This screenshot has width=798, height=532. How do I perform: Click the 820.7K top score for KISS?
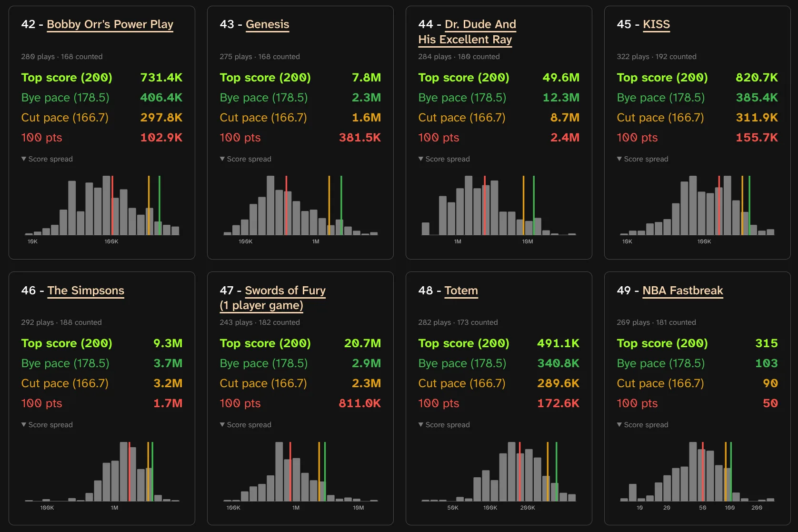pos(757,78)
